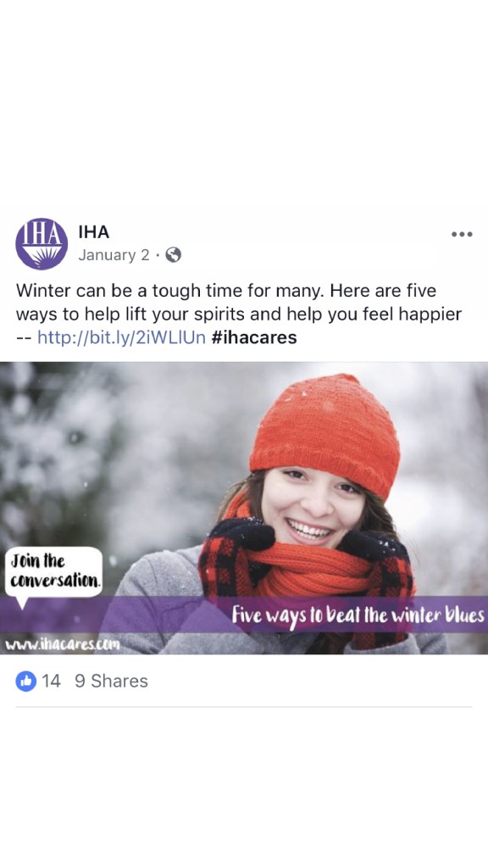Click the globe public audience icon
The width and height of the screenshot is (488, 868).
pos(173,254)
